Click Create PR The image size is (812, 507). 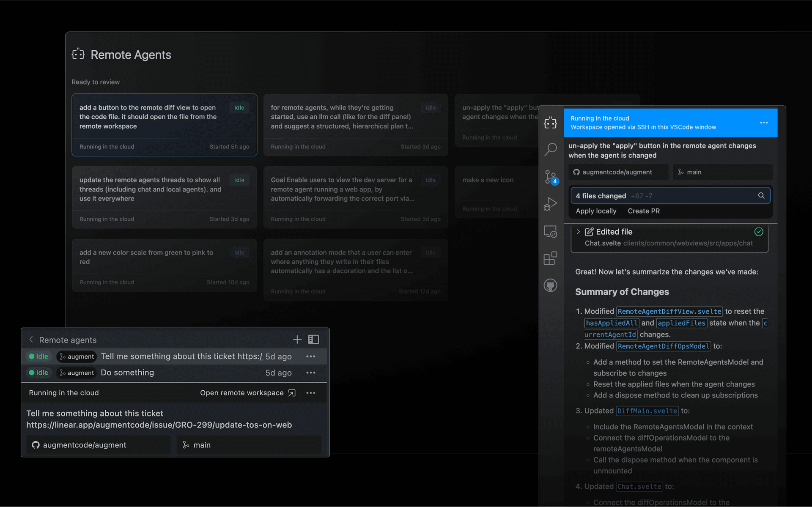643,211
